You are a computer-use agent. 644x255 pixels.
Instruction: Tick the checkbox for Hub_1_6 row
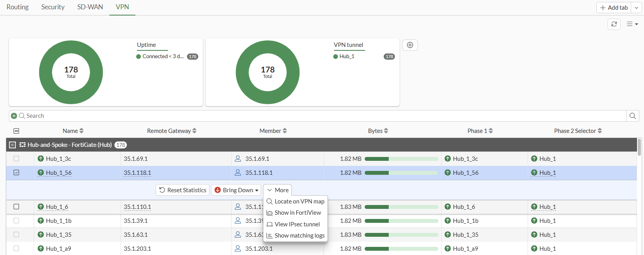click(x=16, y=207)
